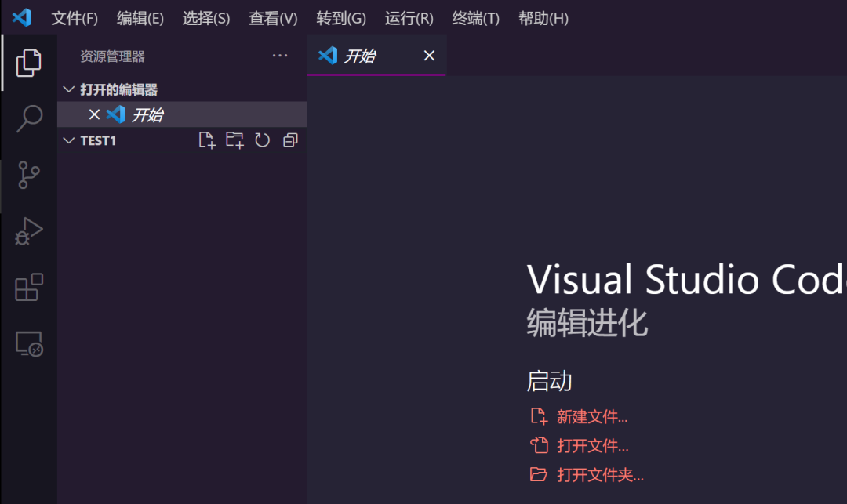Click the 资源管理器 panel title
The width and height of the screenshot is (847, 504).
112,56
